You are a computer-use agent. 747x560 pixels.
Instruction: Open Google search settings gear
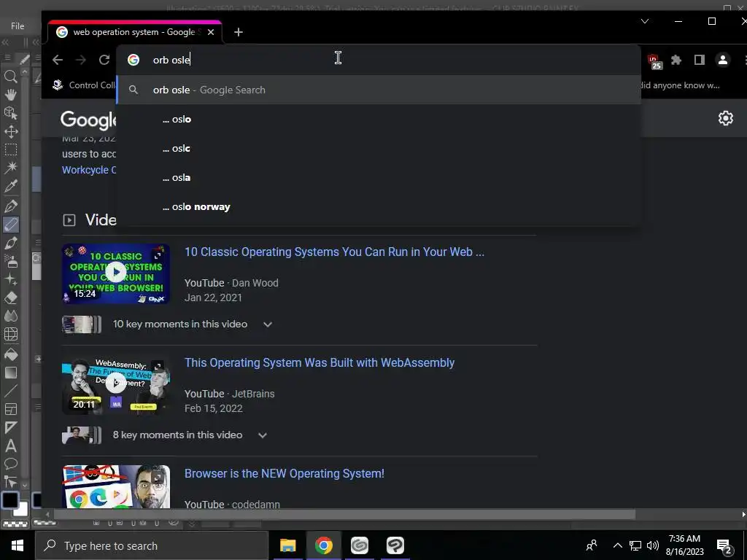725,118
